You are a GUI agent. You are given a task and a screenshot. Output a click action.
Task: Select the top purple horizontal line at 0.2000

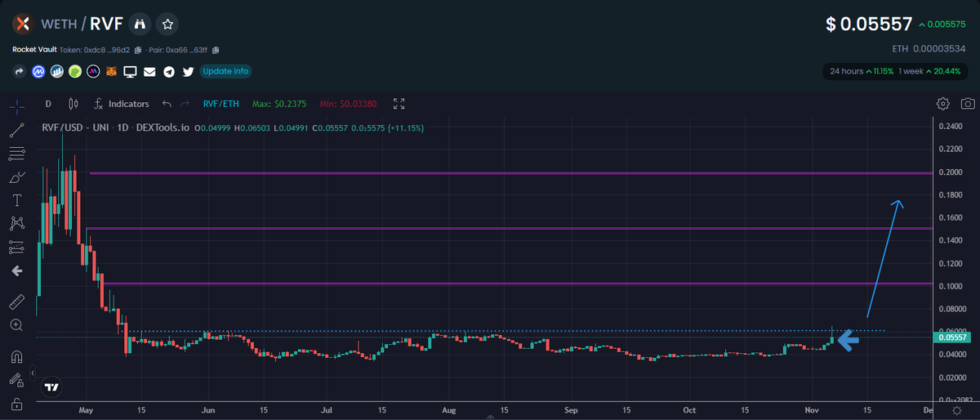[510, 173]
